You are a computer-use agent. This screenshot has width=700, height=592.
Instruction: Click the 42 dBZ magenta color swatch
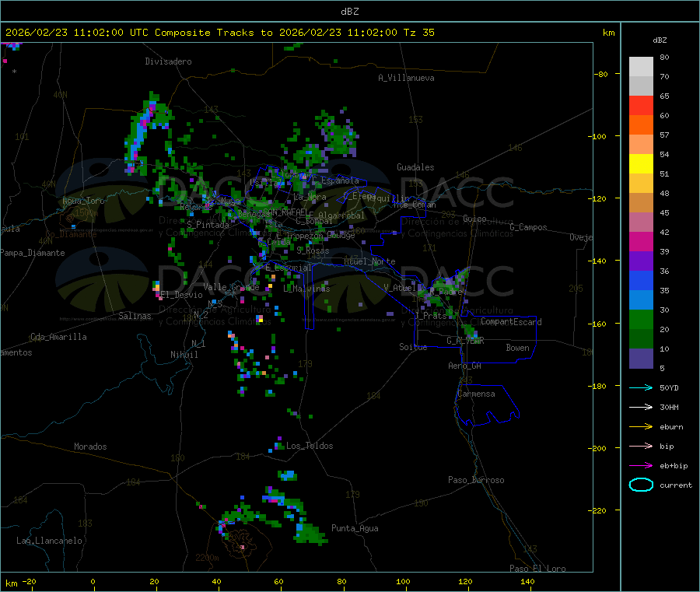(x=641, y=241)
